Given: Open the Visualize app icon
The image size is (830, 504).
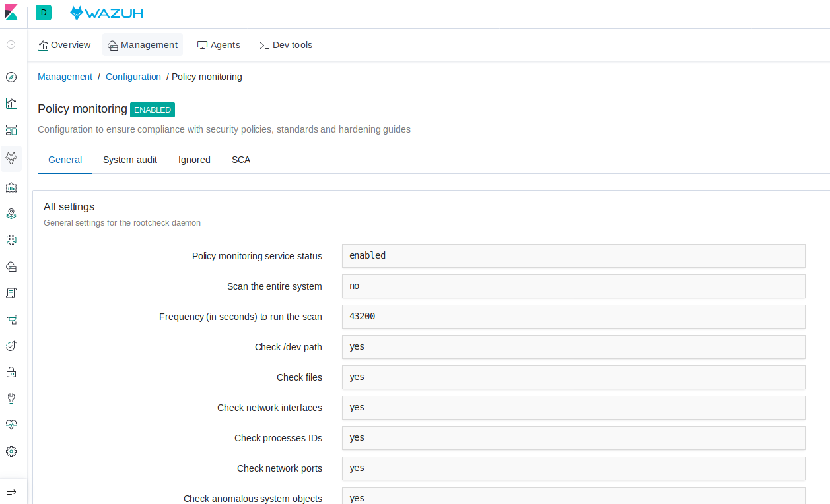Looking at the screenshot, I should (11, 104).
